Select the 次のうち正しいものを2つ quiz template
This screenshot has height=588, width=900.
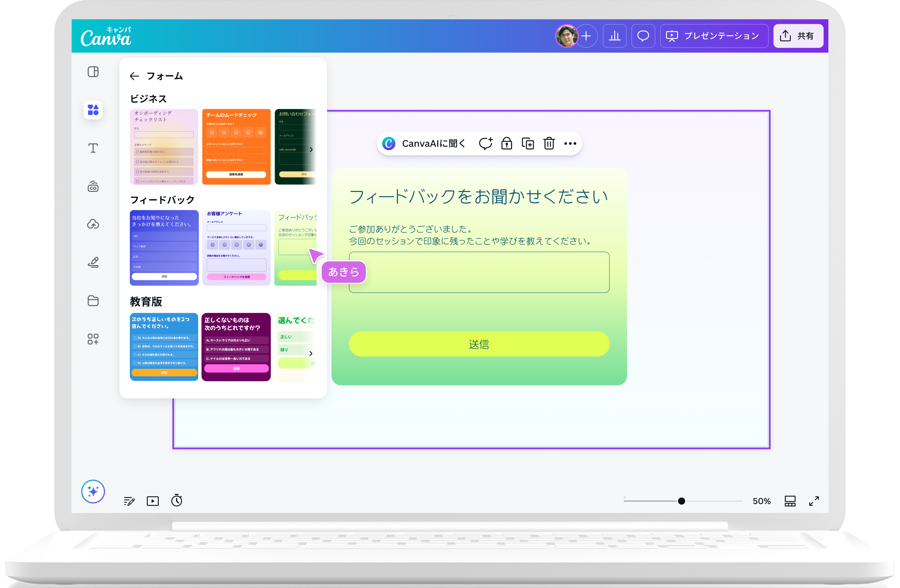(x=164, y=346)
